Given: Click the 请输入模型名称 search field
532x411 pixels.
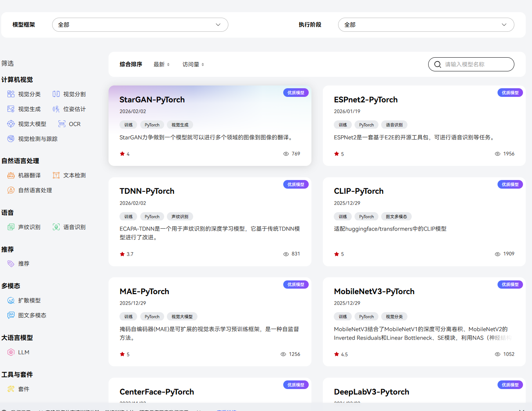Looking at the screenshot, I should tap(471, 64).
